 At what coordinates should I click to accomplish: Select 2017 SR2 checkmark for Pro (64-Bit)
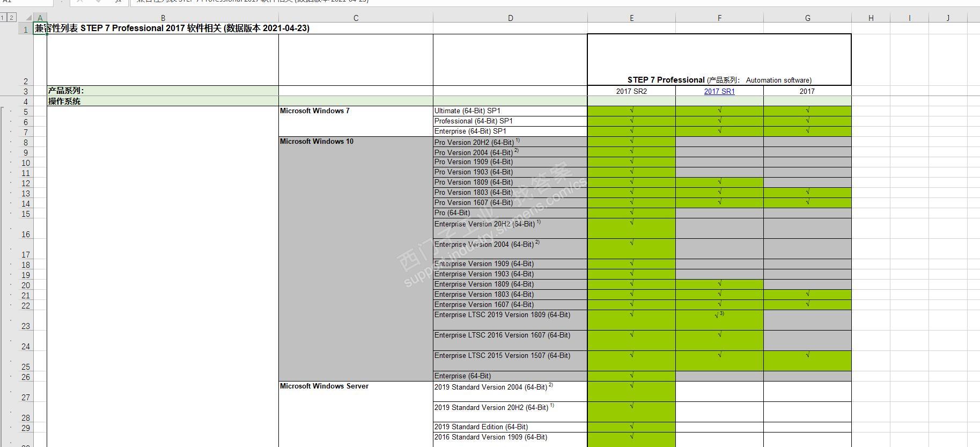(x=631, y=213)
